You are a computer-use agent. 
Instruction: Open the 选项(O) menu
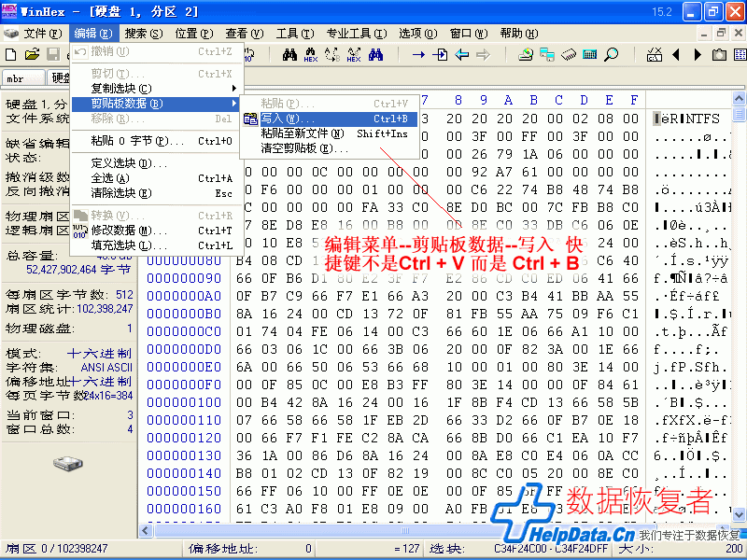point(417,34)
